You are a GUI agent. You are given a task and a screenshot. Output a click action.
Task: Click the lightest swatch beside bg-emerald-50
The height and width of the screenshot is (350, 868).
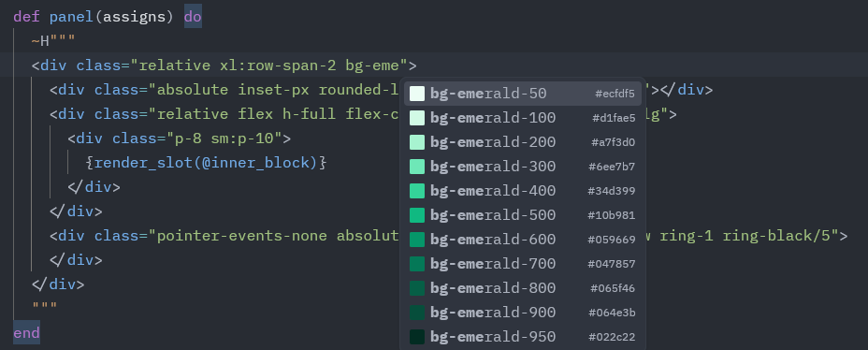pos(417,94)
